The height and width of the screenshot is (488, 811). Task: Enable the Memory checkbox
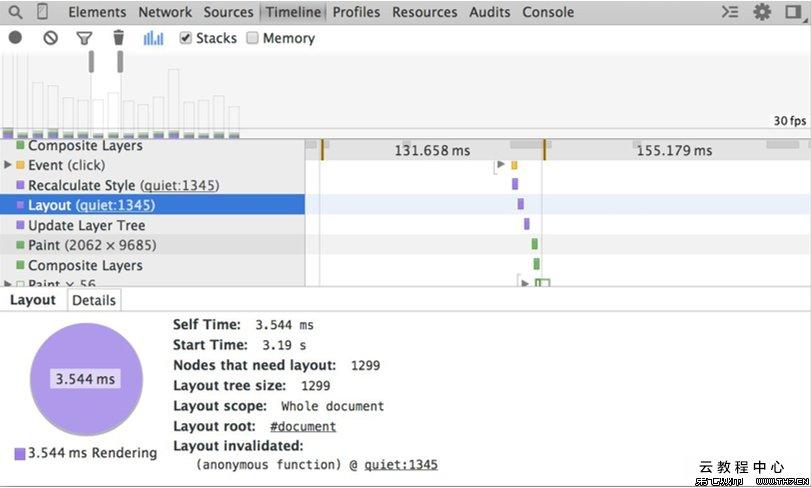[252, 38]
